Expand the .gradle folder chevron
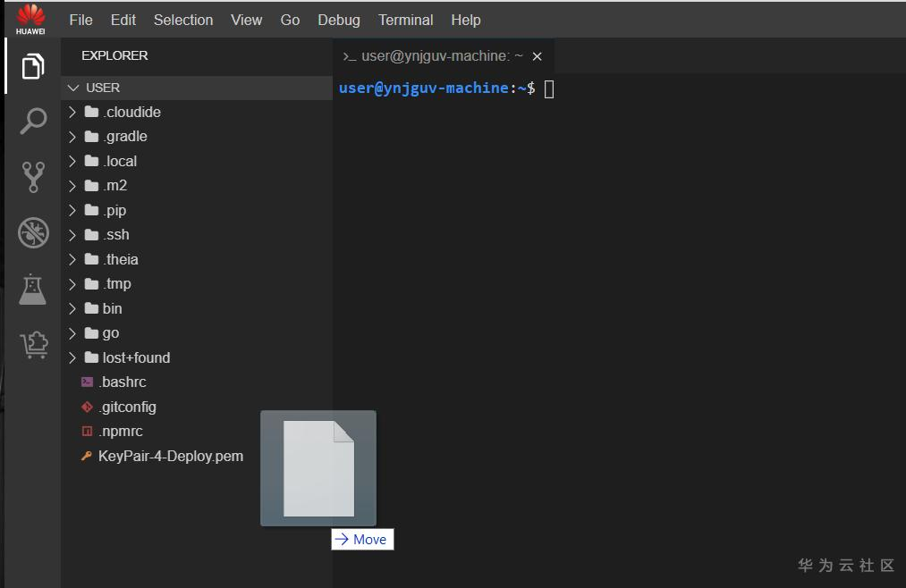Screen dimensions: 906x588 [72, 137]
